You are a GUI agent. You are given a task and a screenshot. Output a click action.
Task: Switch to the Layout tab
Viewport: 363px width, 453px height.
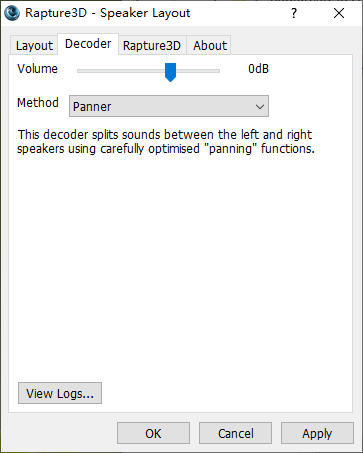pyautogui.click(x=34, y=46)
